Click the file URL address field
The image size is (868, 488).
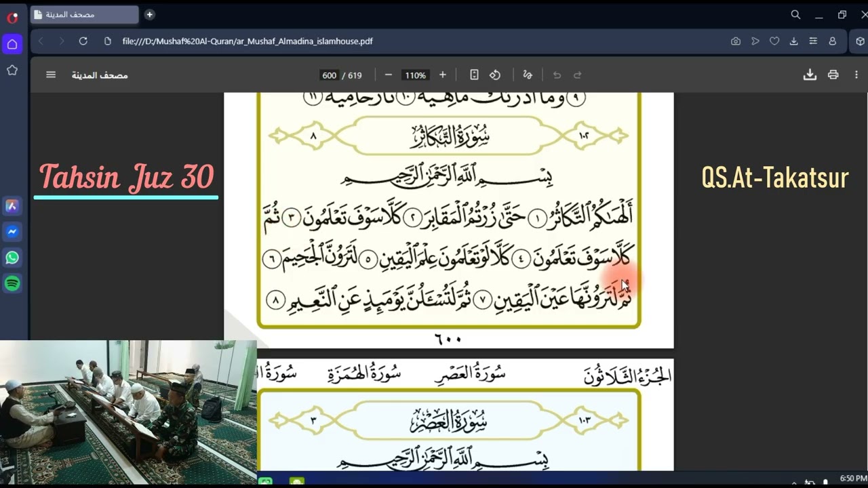pyautogui.click(x=248, y=41)
